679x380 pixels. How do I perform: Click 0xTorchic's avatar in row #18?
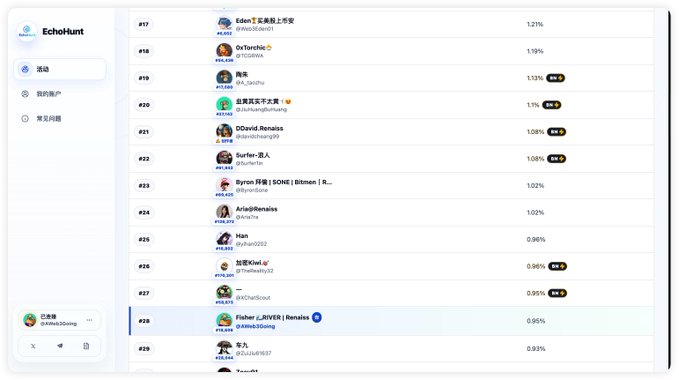[224, 50]
